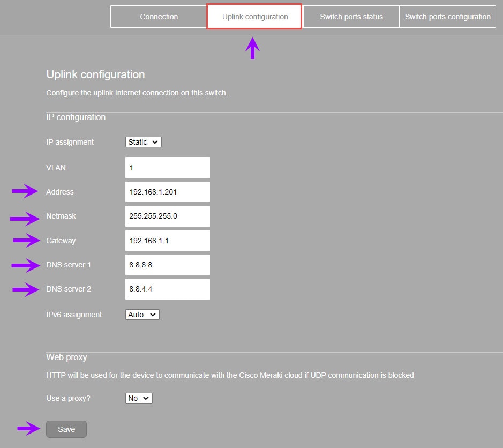Image resolution: width=503 pixels, height=448 pixels.
Task: Click the 'Use a proxy?' label
Action: [x=69, y=398]
